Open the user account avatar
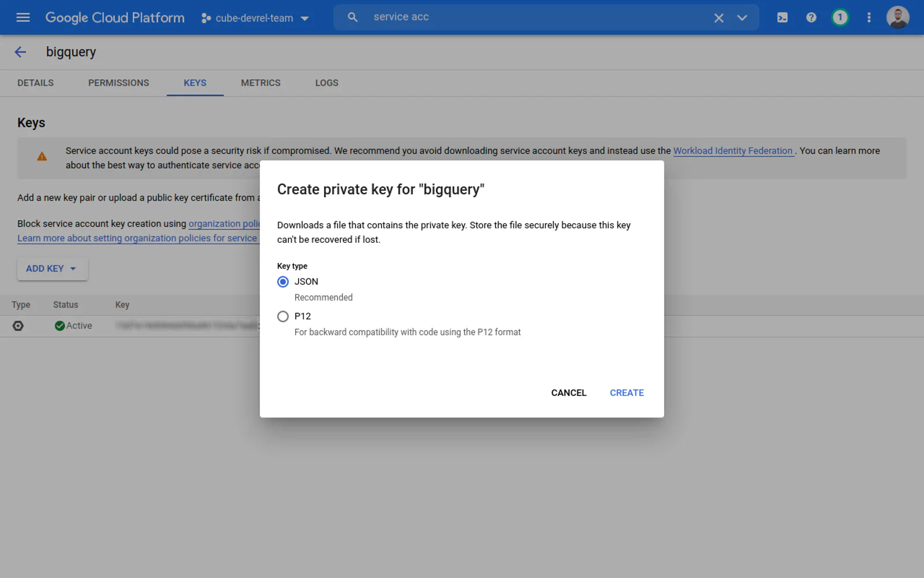This screenshot has height=578, width=924. coord(898,17)
